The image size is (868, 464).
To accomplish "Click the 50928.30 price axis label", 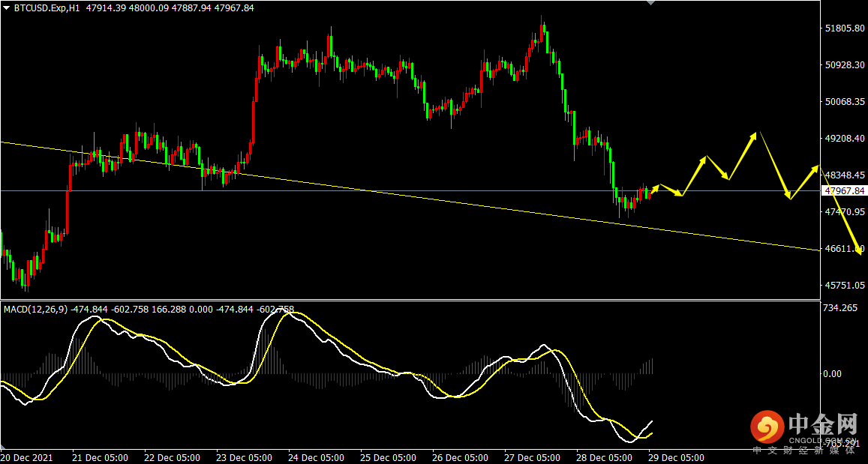I will click(x=844, y=65).
